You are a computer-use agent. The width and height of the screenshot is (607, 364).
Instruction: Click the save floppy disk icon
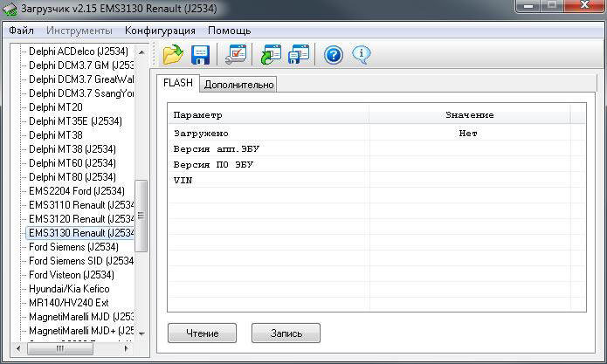[200, 55]
